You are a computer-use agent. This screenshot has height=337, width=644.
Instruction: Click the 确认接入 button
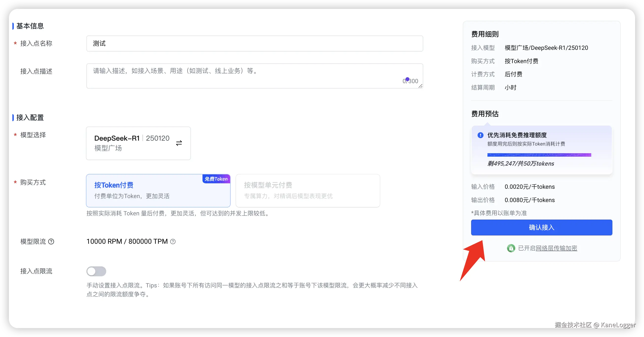coord(542,227)
